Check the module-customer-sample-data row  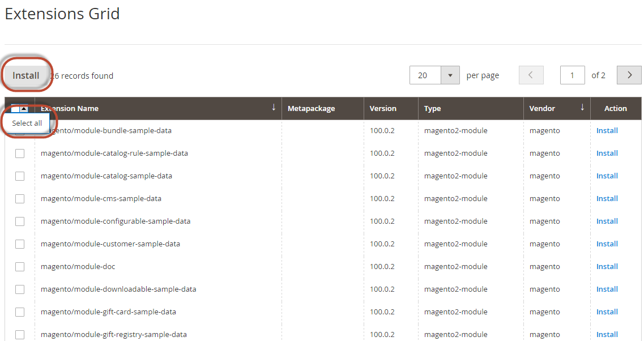(20, 244)
